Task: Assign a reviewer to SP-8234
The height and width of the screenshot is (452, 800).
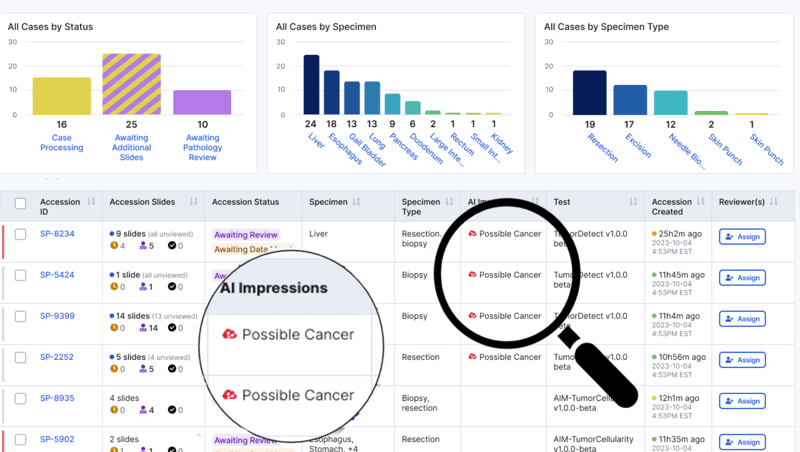Action: point(742,237)
